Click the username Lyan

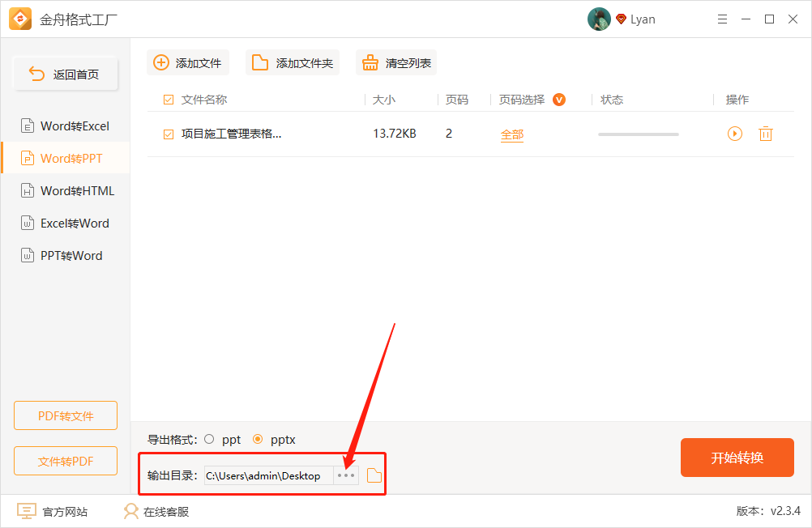643,19
